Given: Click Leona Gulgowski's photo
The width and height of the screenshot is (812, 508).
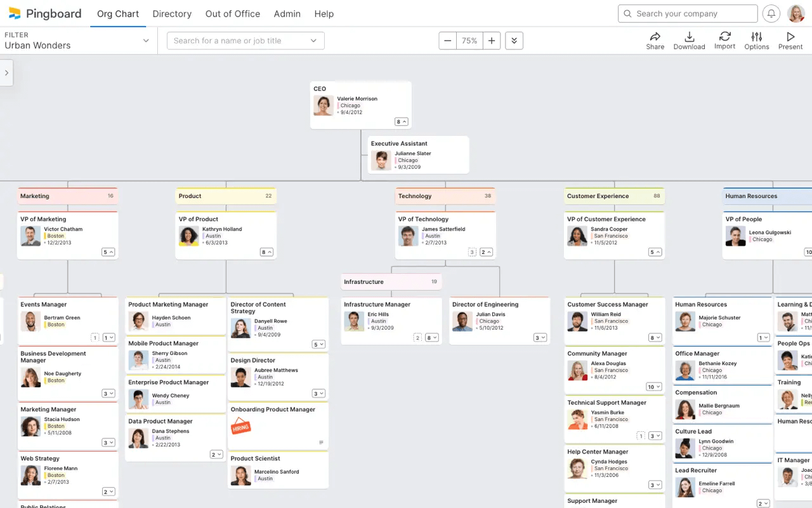Looking at the screenshot, I should (x=736, y=236).
